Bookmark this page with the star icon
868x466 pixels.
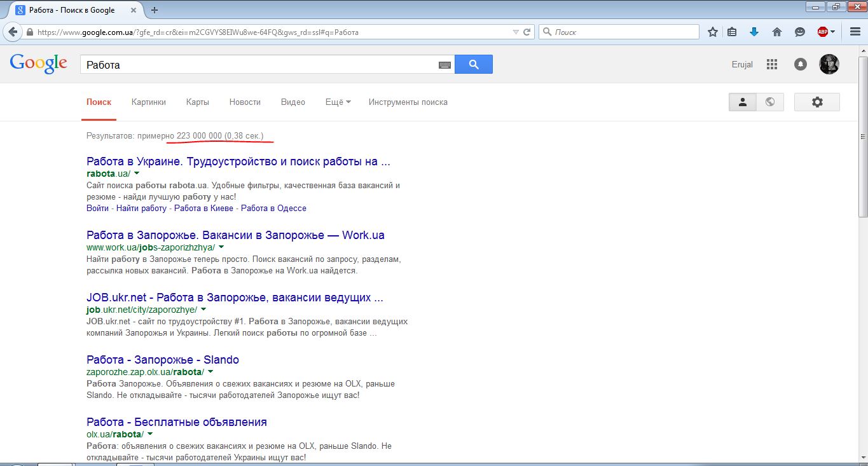(713, 32)
